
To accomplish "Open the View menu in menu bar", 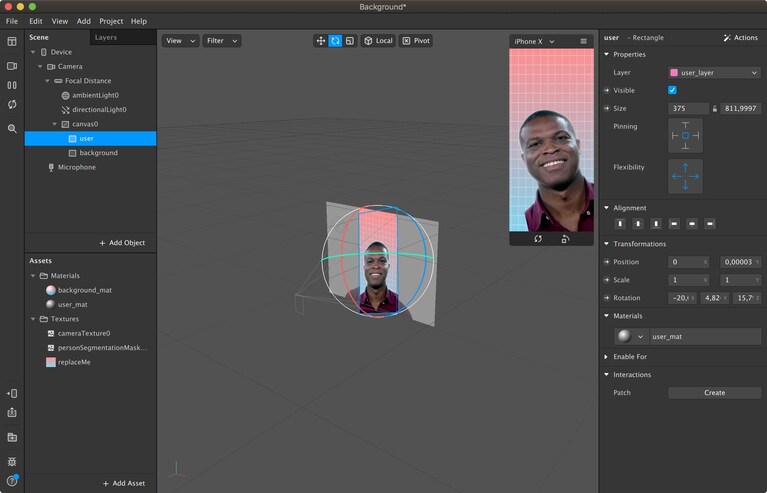I will [x=60, y=21].
